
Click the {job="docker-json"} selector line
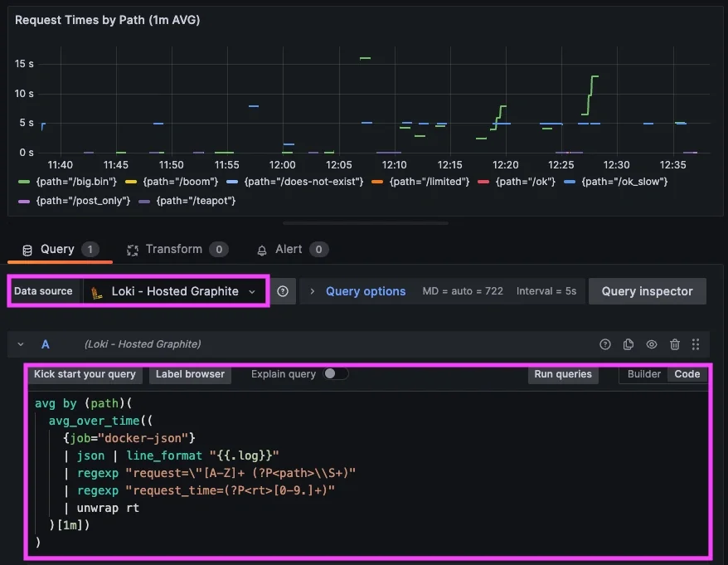tap(129, 438)
